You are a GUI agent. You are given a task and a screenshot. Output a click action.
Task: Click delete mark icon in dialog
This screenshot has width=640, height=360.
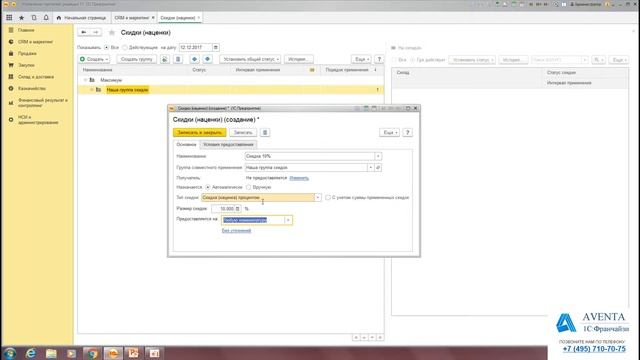tap(265, 133)
